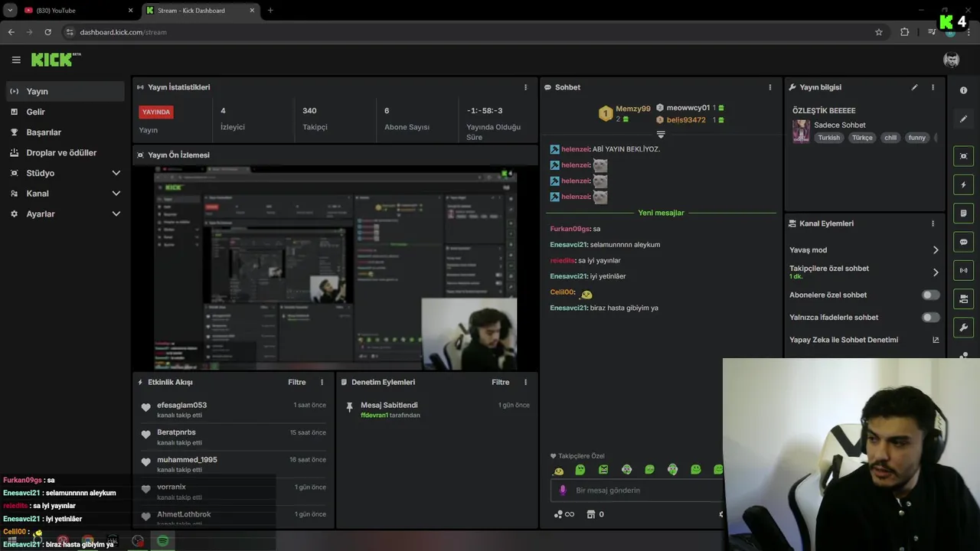Click the channel points icon below chat input

(x=559, y=514)
